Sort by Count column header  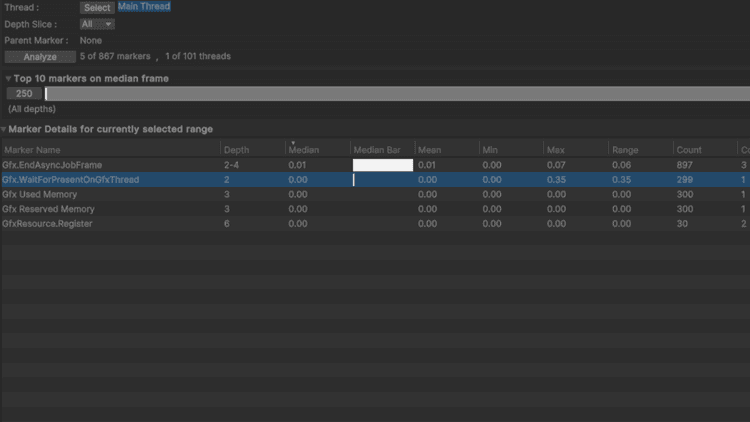point(689,150)
